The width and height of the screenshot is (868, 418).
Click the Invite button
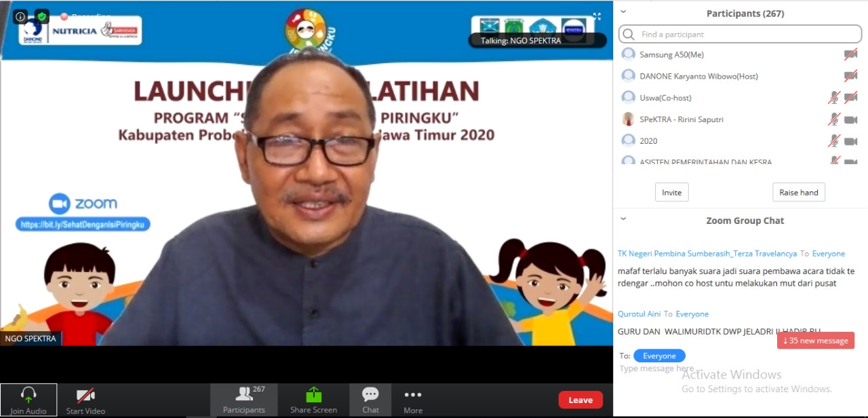(671, 192)
